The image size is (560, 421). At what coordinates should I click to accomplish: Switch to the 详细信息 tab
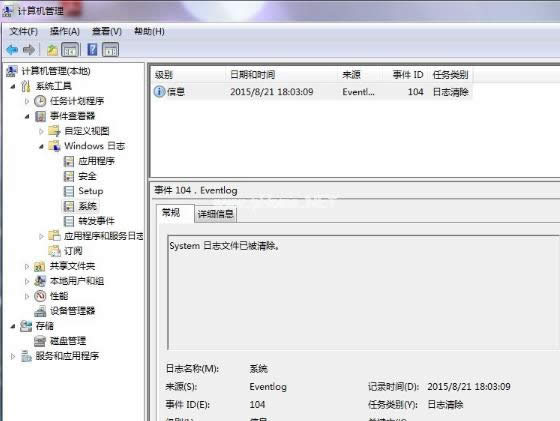point(215,214)
